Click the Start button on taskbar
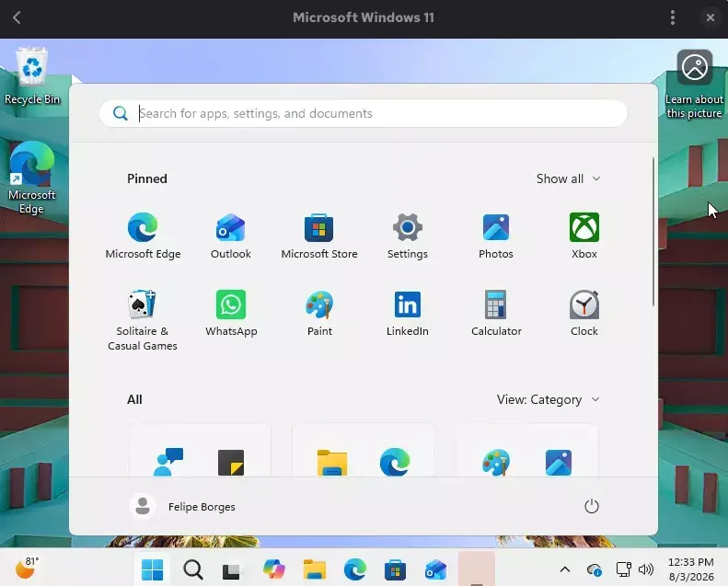 (x=152, y=569)
